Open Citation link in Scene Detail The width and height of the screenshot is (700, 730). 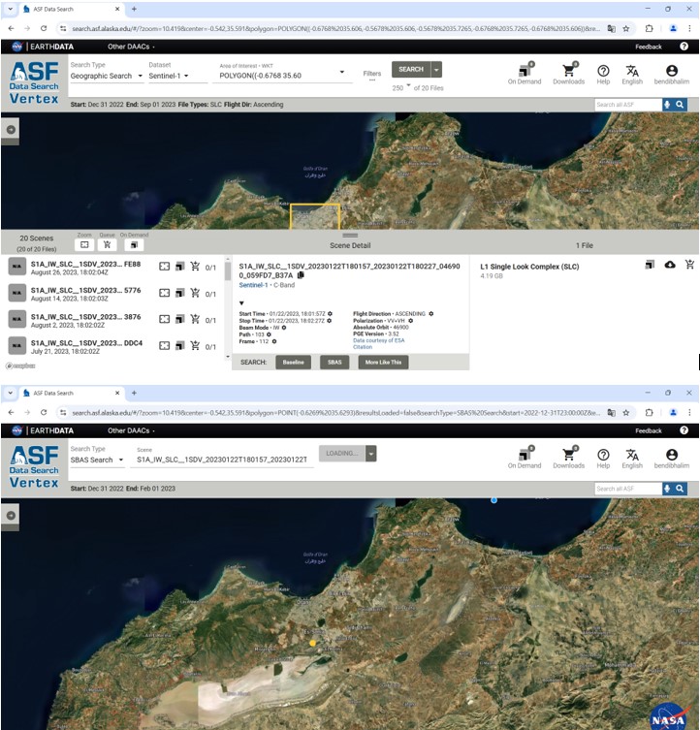[x=363, y=347]
